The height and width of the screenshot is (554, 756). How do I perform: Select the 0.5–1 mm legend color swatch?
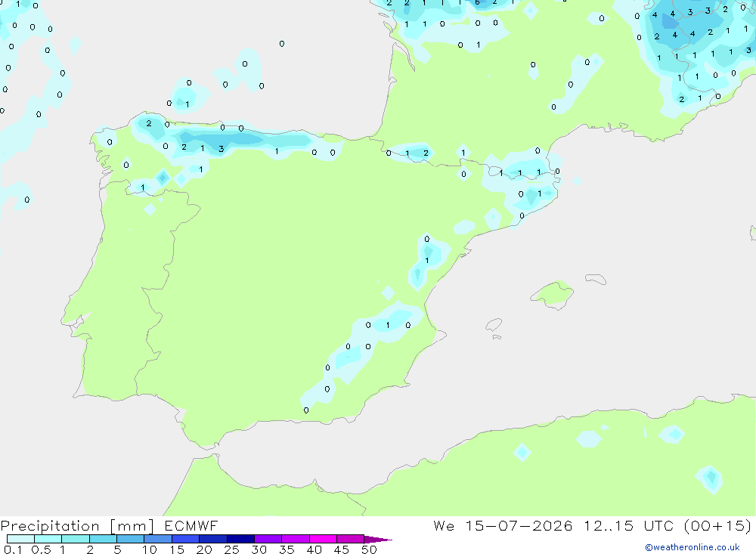(x=48, y=539)
